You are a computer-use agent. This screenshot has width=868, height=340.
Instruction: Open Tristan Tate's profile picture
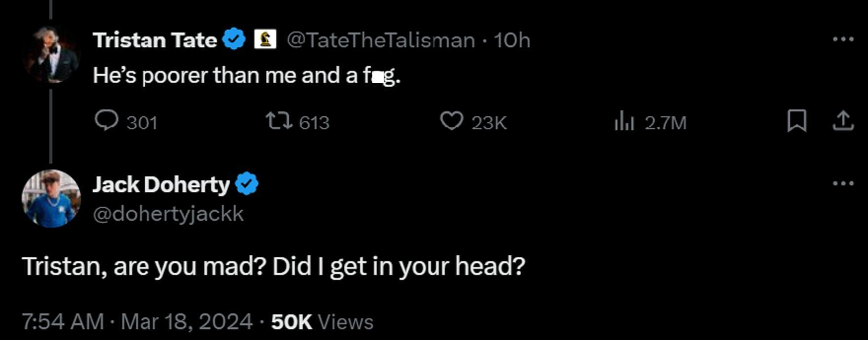tap(51, 54)
